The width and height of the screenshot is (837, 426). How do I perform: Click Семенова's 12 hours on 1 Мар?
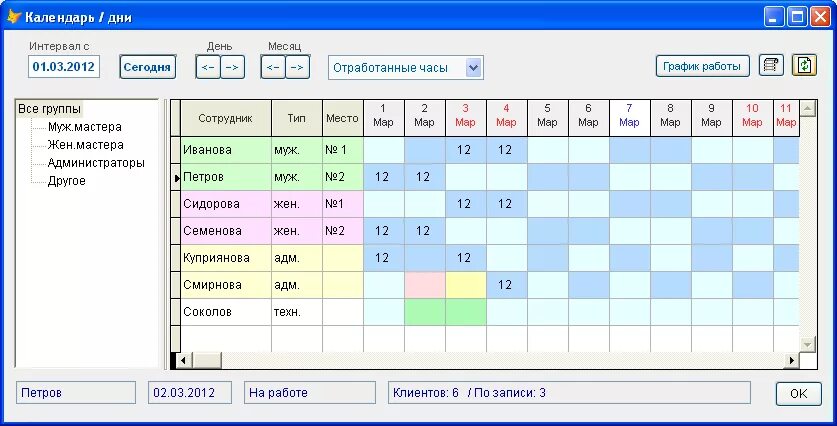click(383, 231)
